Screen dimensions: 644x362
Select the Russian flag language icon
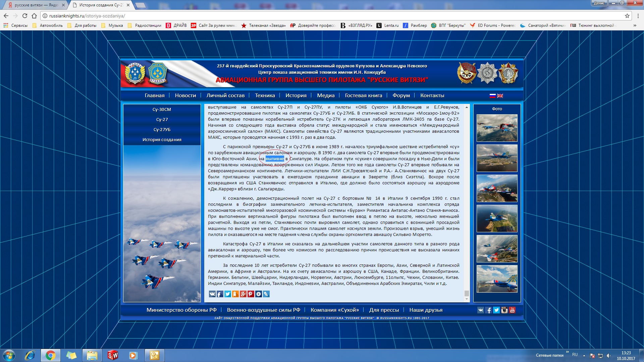[492, 96]
